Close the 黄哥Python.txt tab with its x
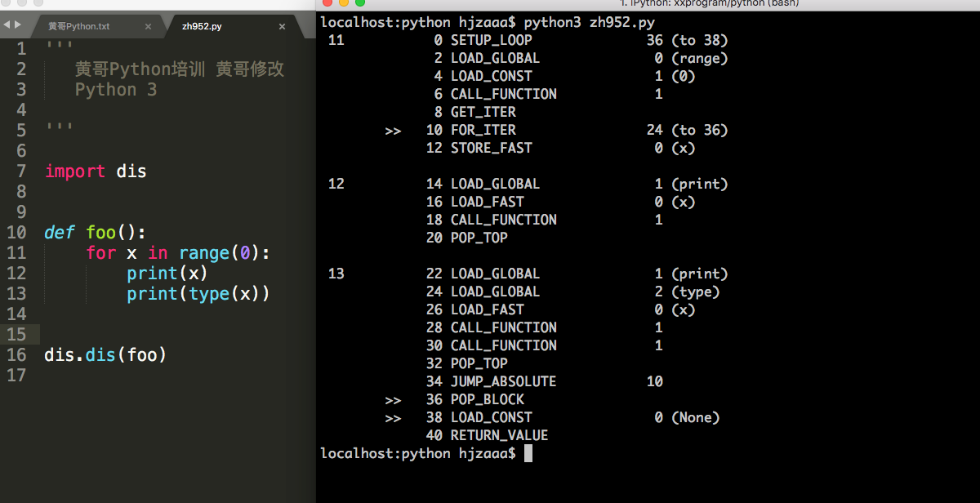The image size is (980, 503). (x=148, y=25)
